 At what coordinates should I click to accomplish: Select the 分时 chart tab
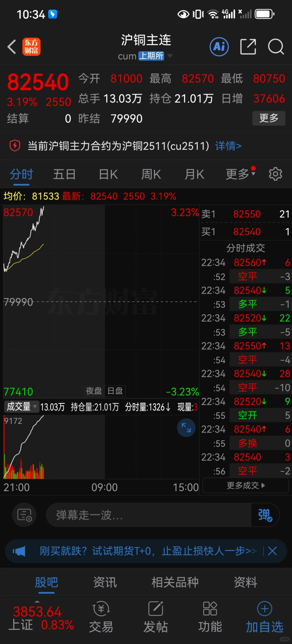coord(21,174)
